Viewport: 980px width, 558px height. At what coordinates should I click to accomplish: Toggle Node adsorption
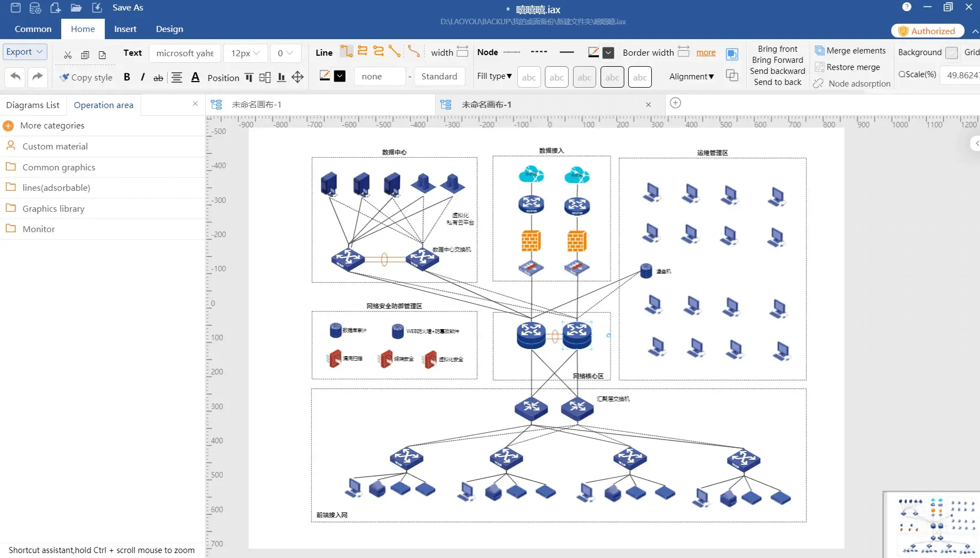[x=852, y=83]
